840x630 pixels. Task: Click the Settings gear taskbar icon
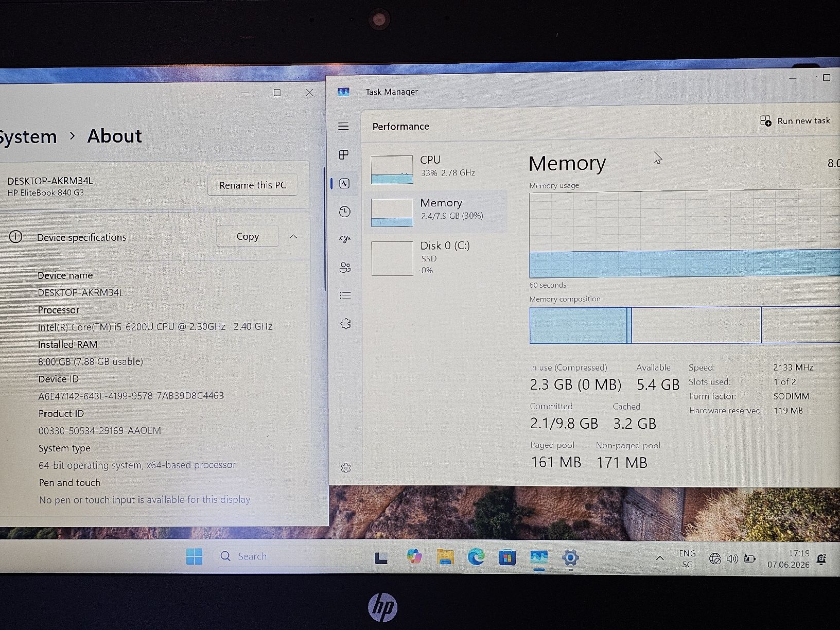coord(570,557)
